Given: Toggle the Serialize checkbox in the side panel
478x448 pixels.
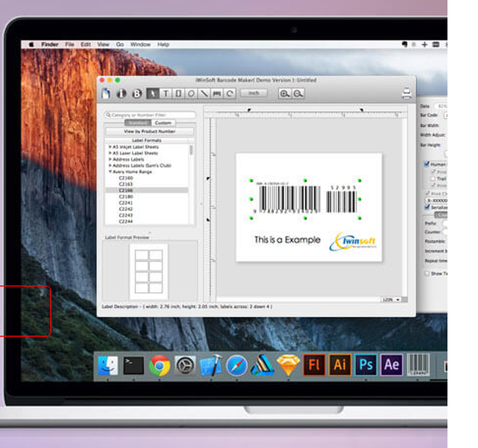Looking at the screenshot, I should click(x=427, y=207).
